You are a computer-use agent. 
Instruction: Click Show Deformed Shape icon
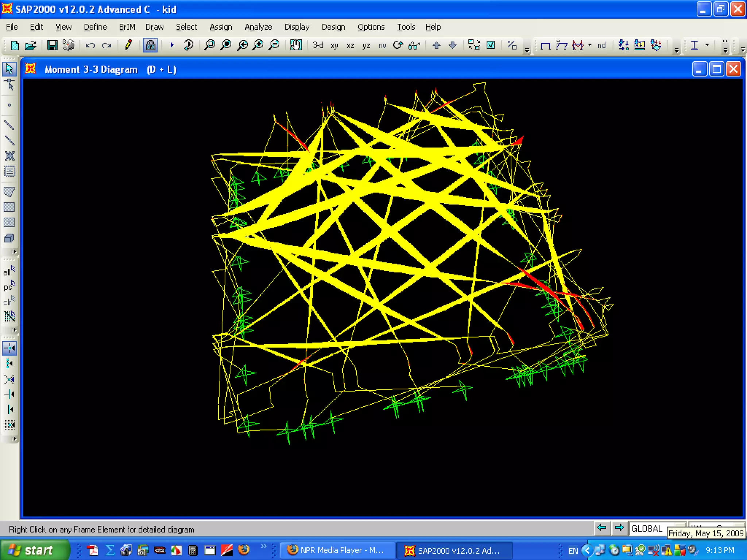562,45
